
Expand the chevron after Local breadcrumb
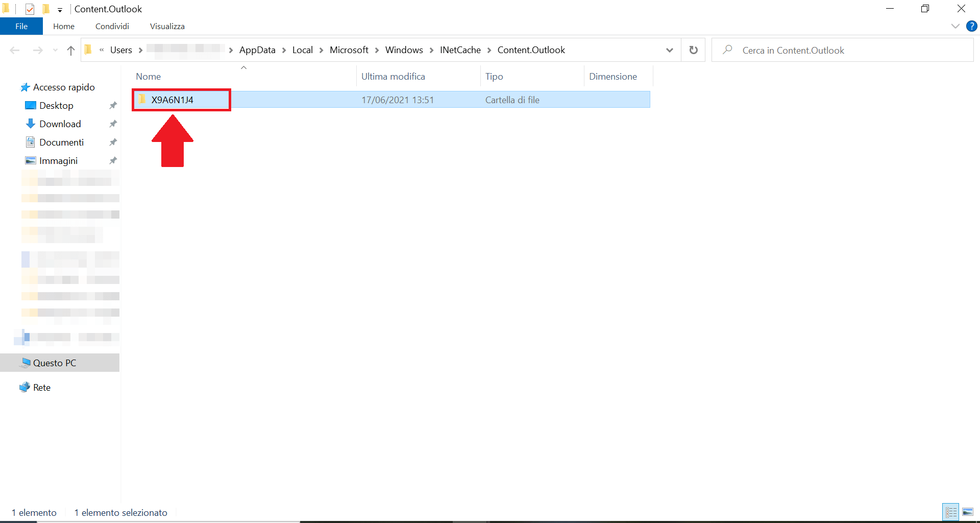[322, 50]
